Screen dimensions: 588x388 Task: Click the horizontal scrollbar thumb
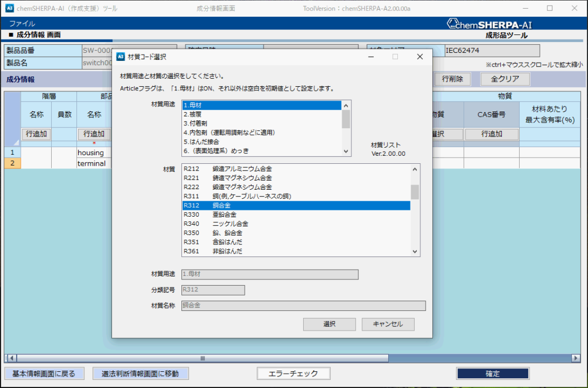(203, 358)
